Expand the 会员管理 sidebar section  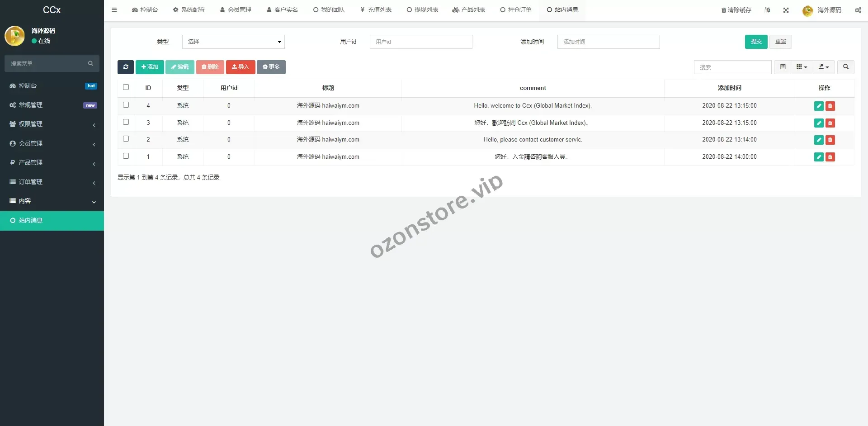(52, 143)
